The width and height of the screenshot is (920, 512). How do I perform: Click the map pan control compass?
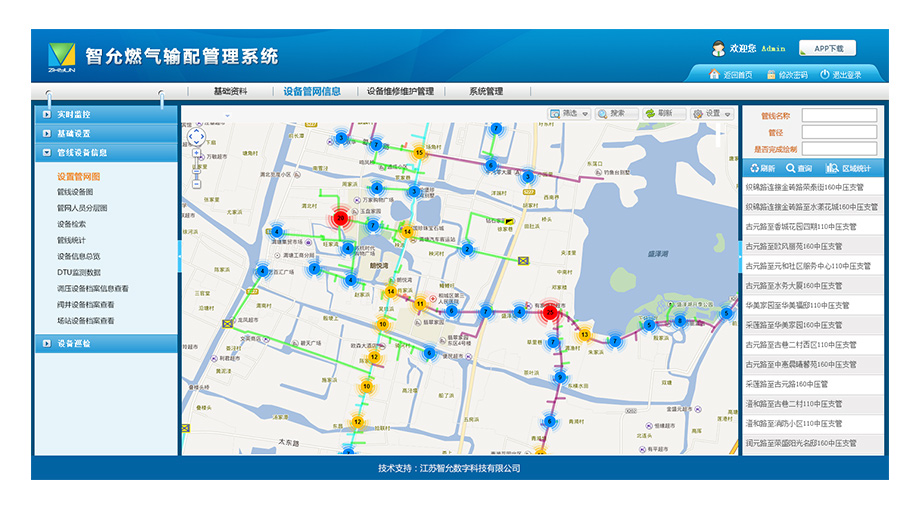(196, 135)
